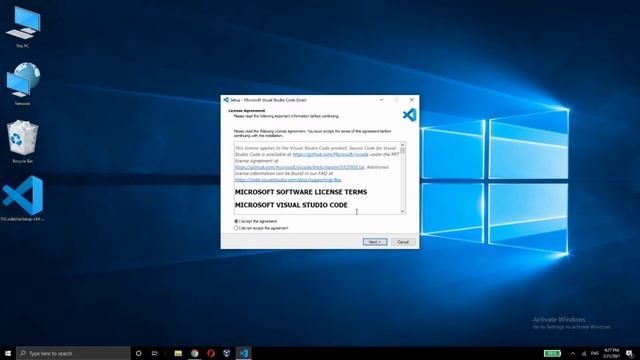Open the Visual Studio Code FAQ link
This screenshot has width=640, height=360.
(288, 180)
